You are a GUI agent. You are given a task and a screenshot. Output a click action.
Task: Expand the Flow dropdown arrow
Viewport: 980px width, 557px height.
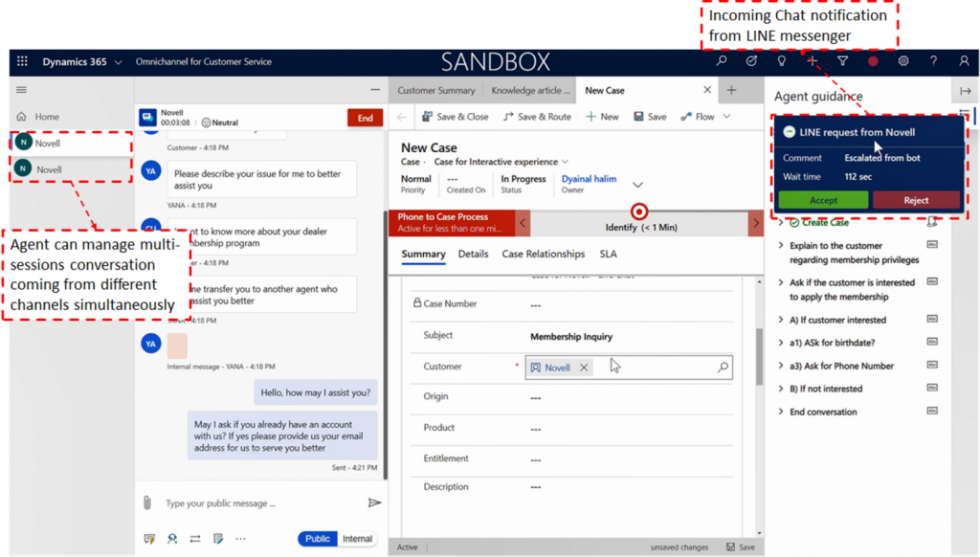(x=726, y=117)
